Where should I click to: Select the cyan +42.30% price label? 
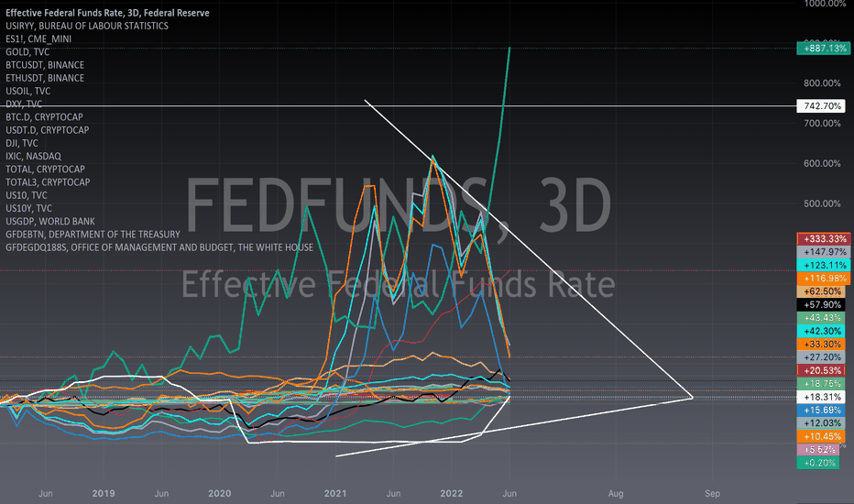(x=821, y=331)
